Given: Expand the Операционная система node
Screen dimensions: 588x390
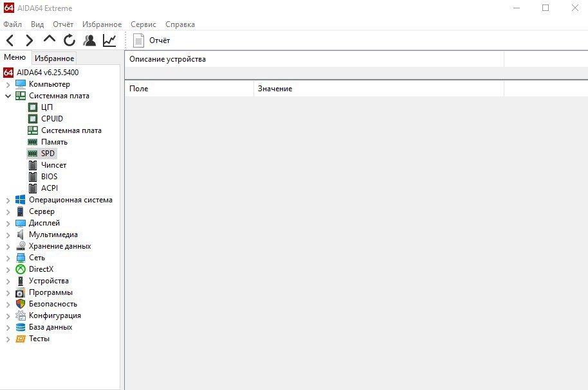Looking at the screenshot, I should click(8, 200).
